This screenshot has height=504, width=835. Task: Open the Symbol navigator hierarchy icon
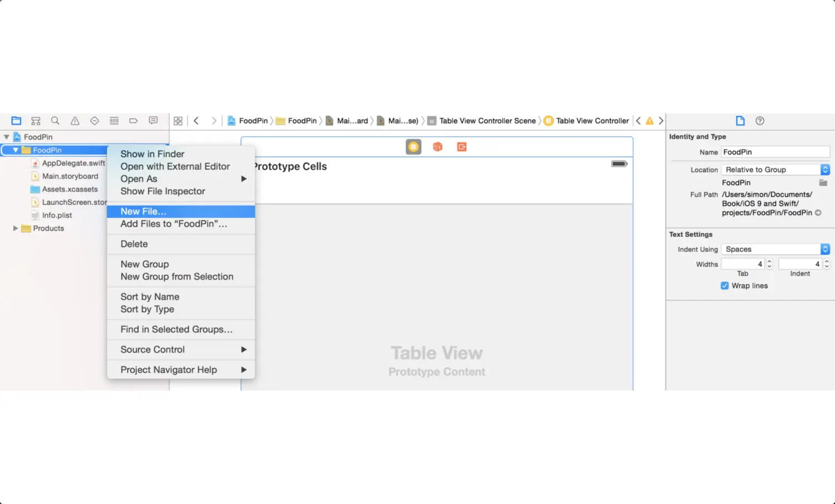coord(36,121)
